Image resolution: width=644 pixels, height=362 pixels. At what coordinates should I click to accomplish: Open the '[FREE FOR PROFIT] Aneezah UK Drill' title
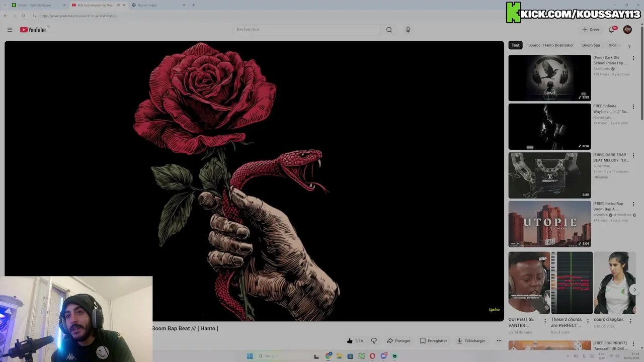coord(610,346)
